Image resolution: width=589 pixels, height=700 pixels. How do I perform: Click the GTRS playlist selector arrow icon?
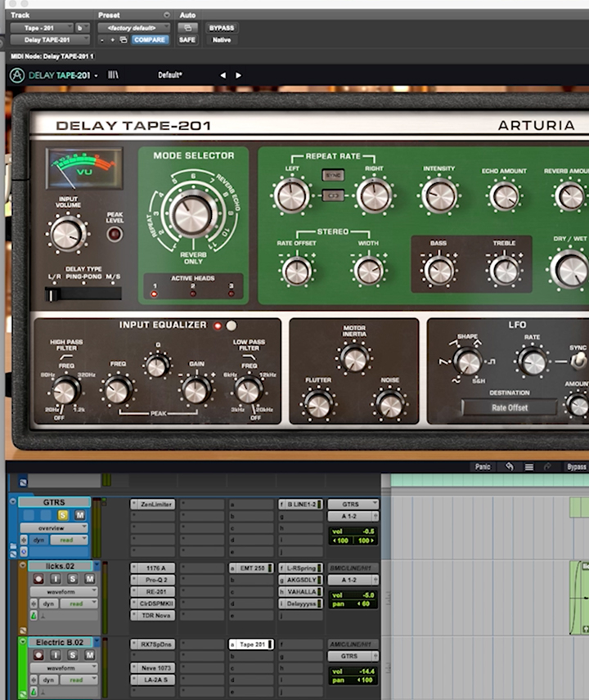click(x=13, y=501)
